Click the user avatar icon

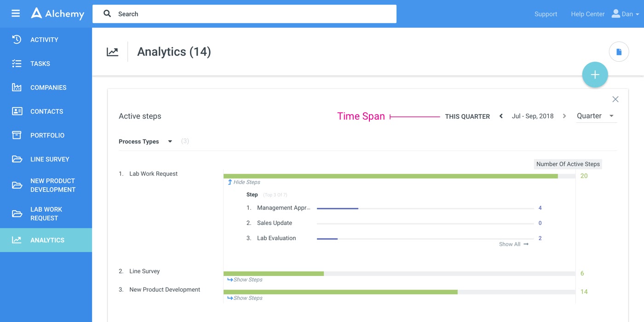[615, 14]
